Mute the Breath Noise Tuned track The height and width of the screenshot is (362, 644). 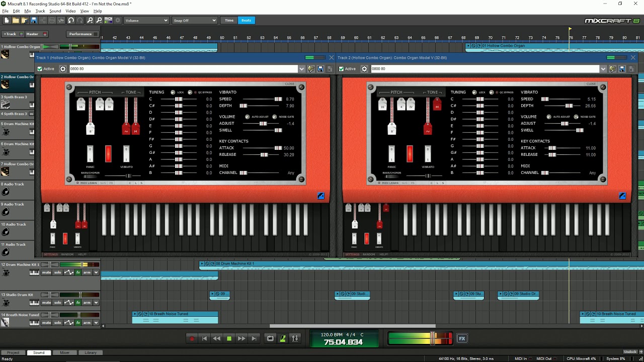46,323
